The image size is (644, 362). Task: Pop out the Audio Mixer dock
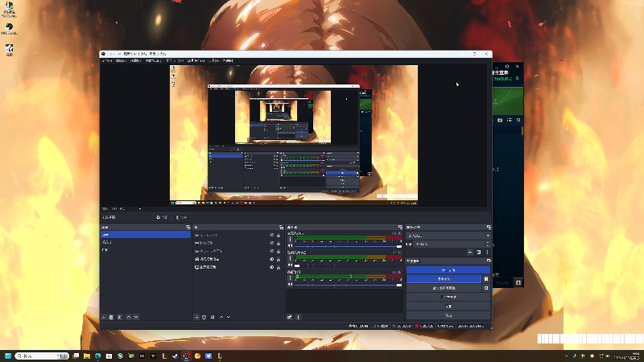pos(400,227)
